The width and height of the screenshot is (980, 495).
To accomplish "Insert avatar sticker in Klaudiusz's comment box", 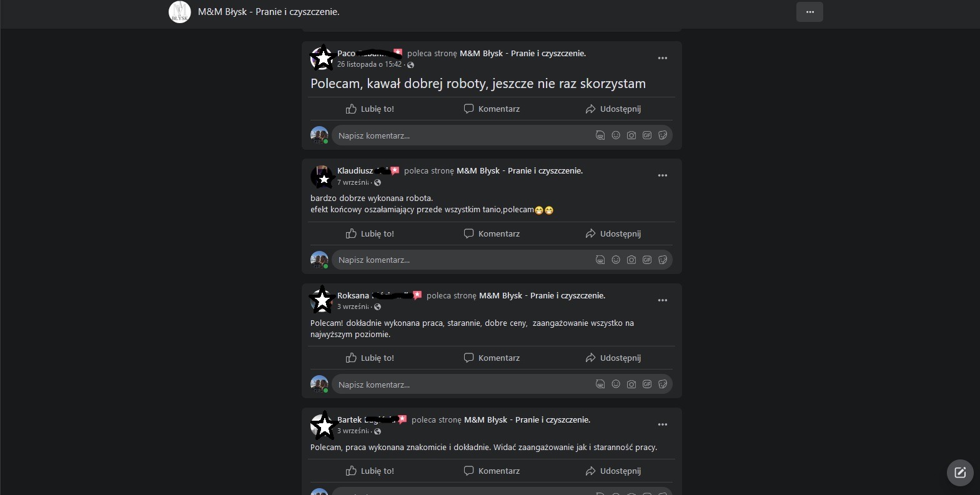I will pyautogui.click(x=600, y=260).
